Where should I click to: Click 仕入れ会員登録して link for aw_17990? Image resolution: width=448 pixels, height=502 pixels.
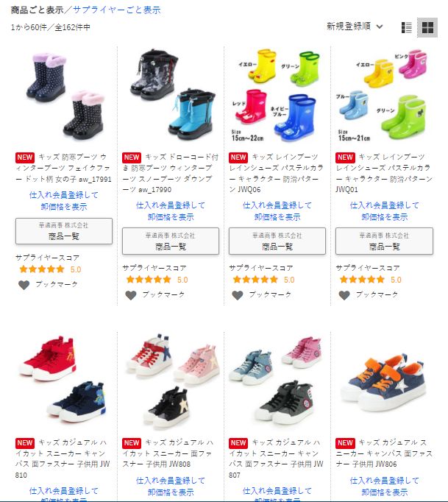coord(171,205)
